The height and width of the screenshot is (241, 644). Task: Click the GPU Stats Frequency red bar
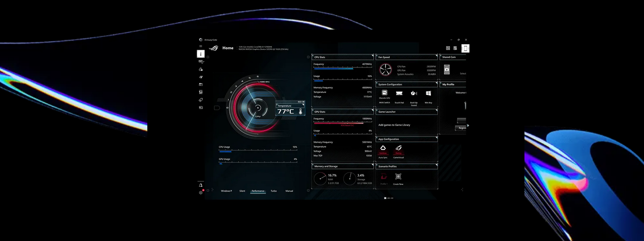coord(342,123)
